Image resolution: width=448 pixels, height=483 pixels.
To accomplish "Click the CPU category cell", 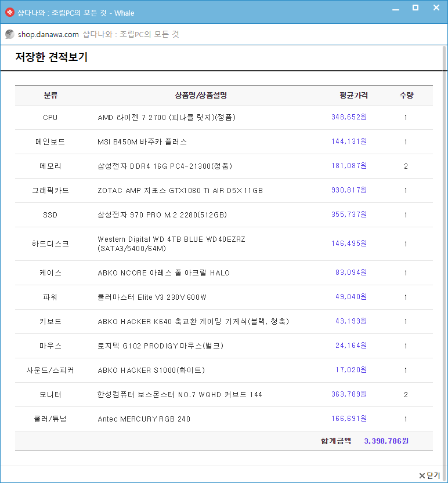I will [50, 117].
